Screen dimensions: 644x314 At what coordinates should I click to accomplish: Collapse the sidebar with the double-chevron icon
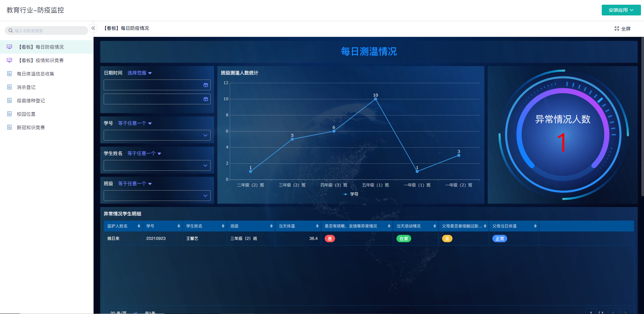(94, 28)
